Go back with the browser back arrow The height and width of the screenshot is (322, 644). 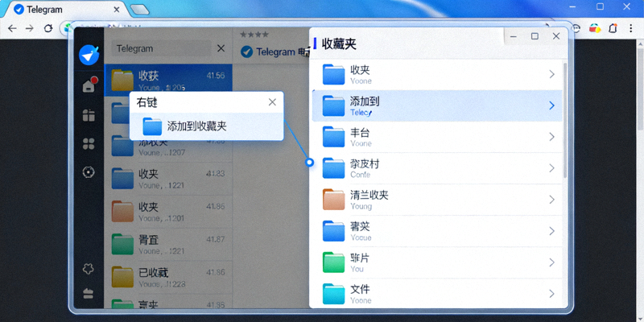click(12, 28)
